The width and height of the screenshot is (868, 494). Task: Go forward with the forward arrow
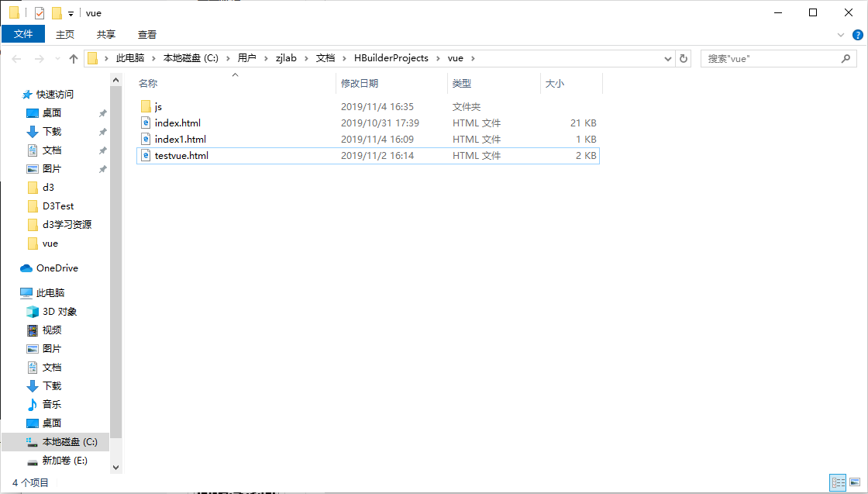point(39,59)
